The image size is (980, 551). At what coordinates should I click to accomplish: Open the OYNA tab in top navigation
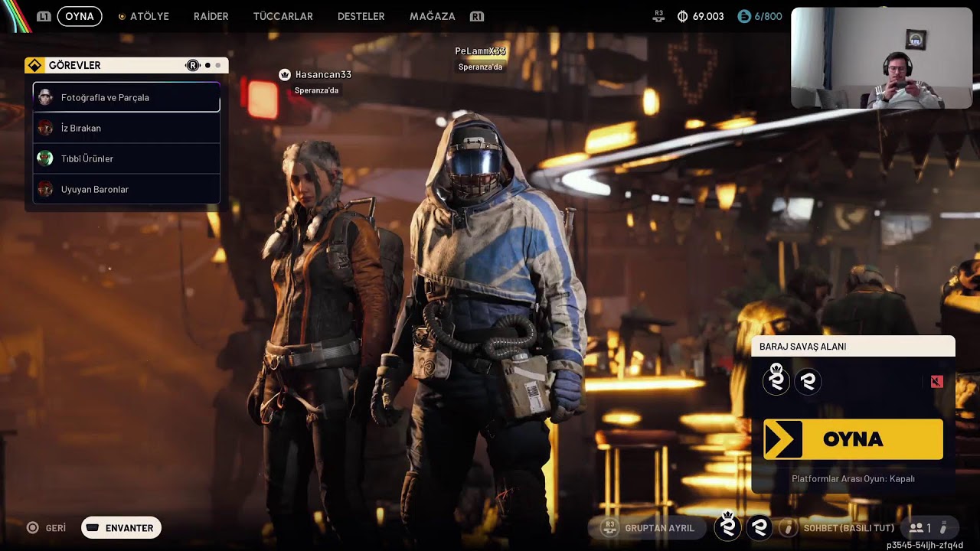click(x=80, y=16)
